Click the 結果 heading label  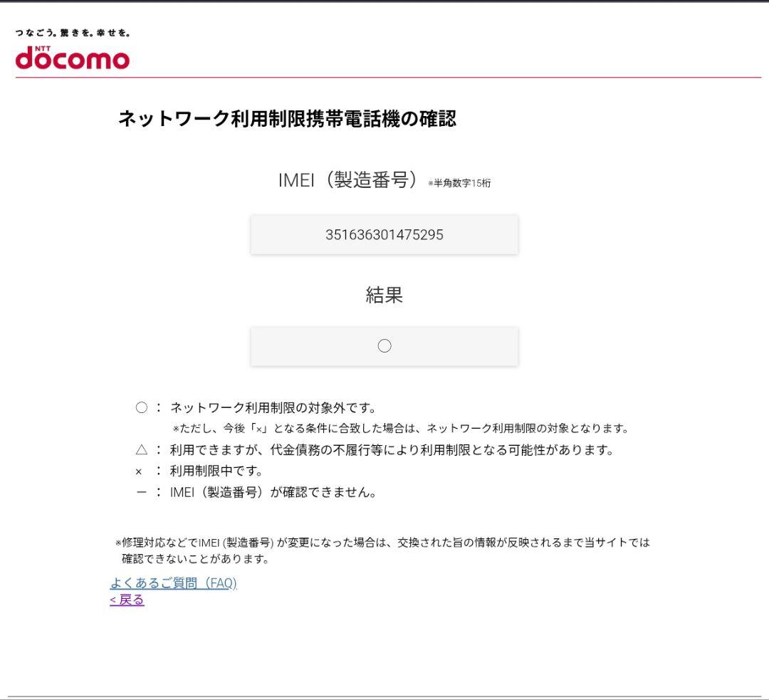pos(384,295)
